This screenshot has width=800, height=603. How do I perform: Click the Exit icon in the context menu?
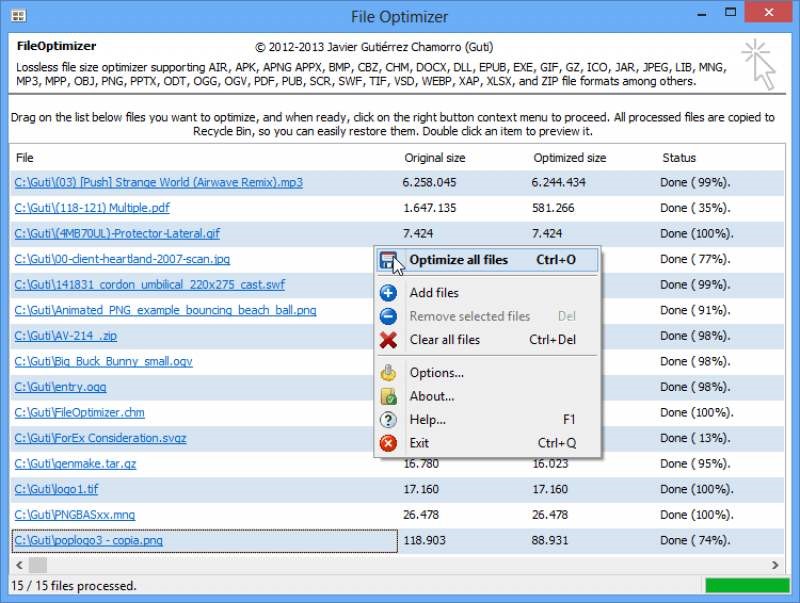389,443
